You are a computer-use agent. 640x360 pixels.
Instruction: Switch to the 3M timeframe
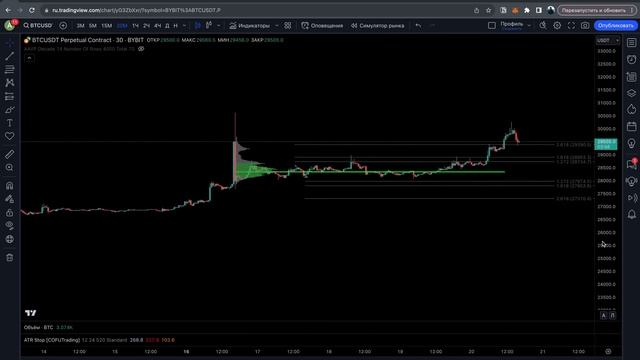click(80, 25)
